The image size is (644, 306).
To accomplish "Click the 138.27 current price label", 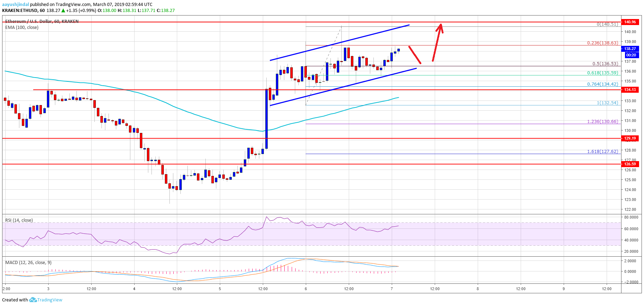I will point(630,49).
